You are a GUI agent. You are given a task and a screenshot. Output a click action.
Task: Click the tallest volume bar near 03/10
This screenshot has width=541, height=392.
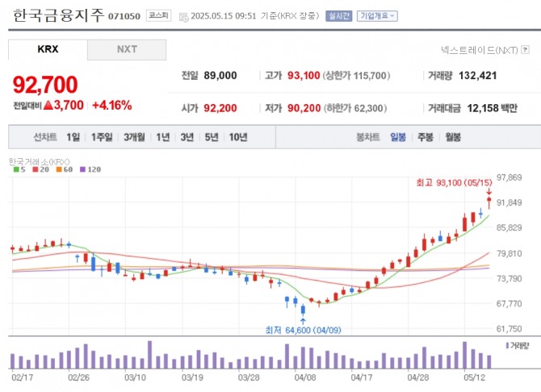click(x=149, y=354)
